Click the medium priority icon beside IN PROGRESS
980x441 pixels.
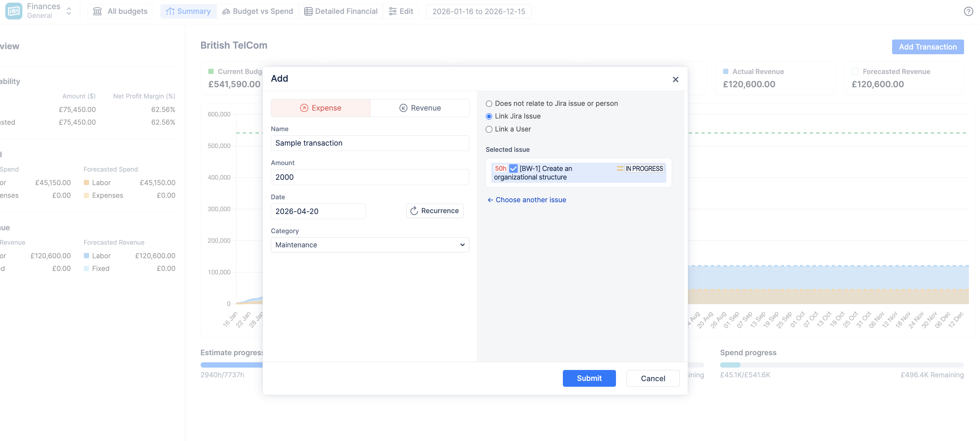click(620, 168)
